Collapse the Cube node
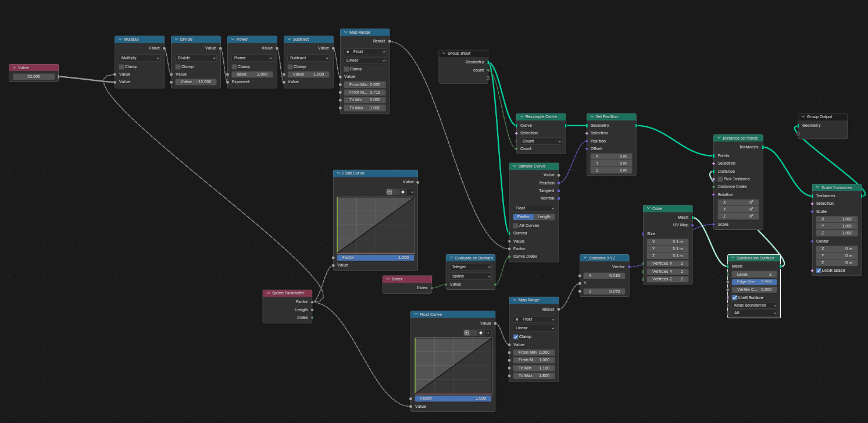Screen dimensions: 868x423 (648, 208)
